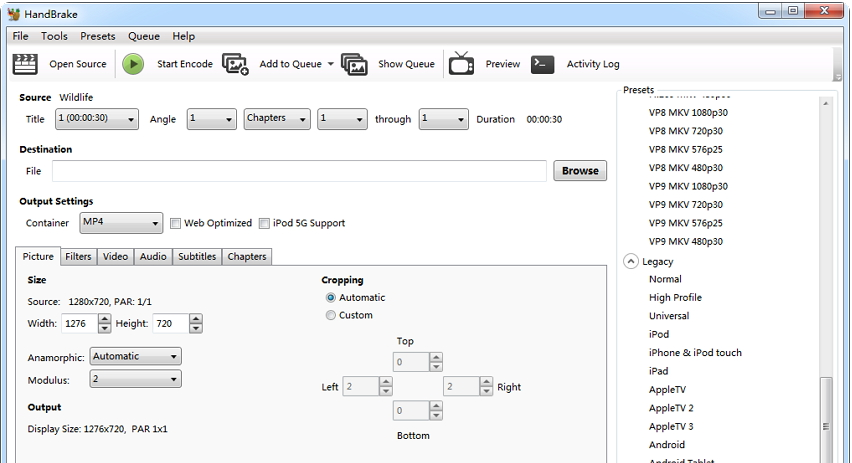The height and width of the screenshot is (463, 852).
Task: Open the Presets menu
Action: point(98,36)
